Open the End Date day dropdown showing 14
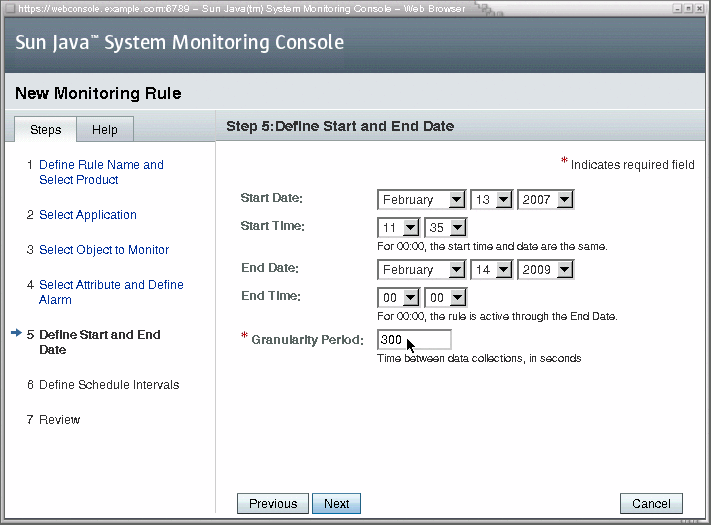This screenshot has width=711, height=525. [x=492, y=270]
